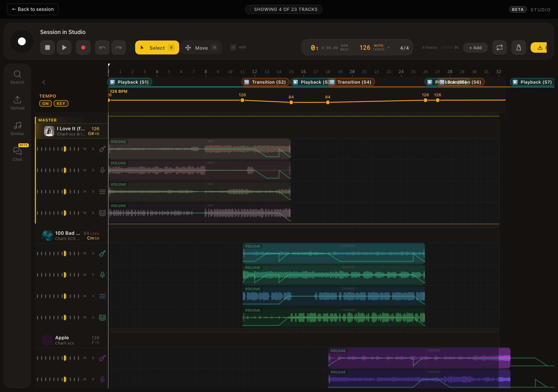
Task: Go back to session
Action: click(x=32, y=9)
